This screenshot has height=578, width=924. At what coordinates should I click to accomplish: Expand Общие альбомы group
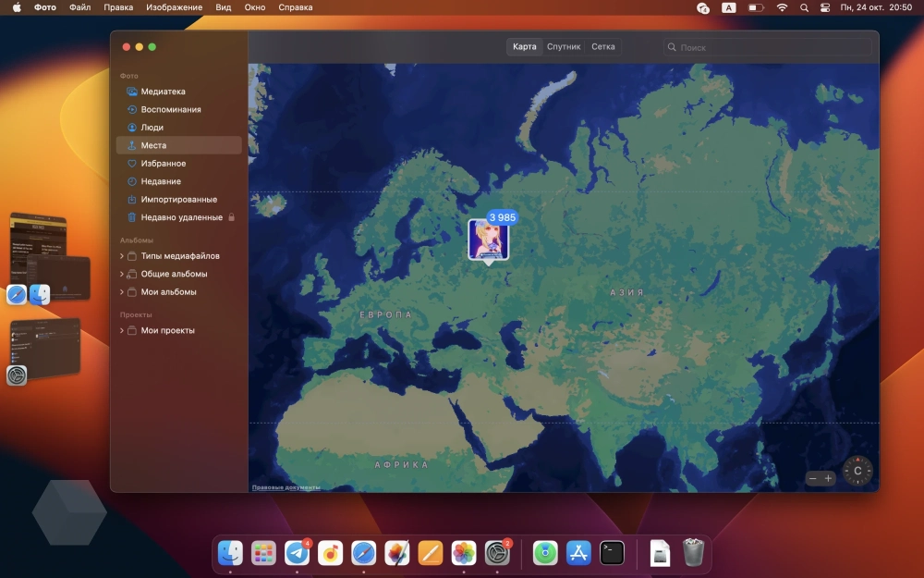coord(121,274)
